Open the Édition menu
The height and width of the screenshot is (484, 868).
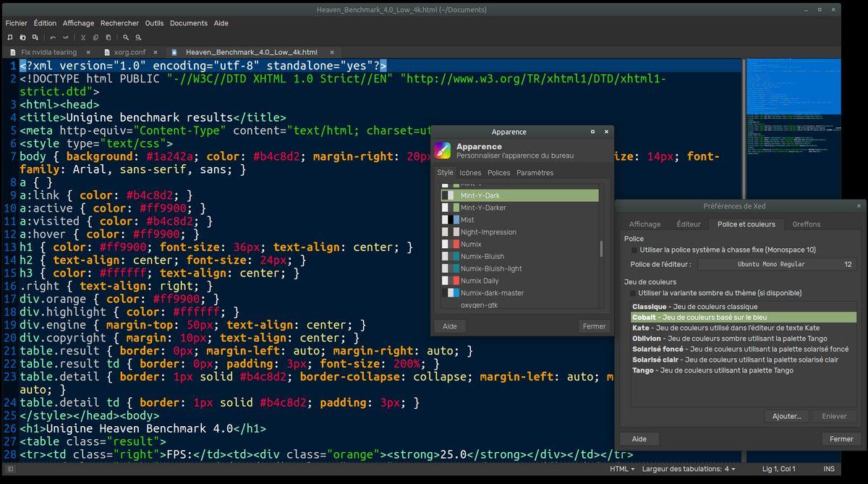click(45, 23)
